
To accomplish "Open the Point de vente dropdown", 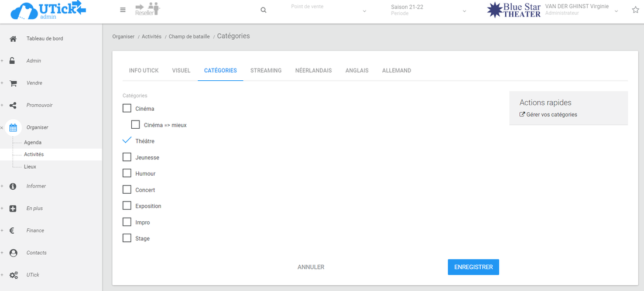I will click(328, 10).
